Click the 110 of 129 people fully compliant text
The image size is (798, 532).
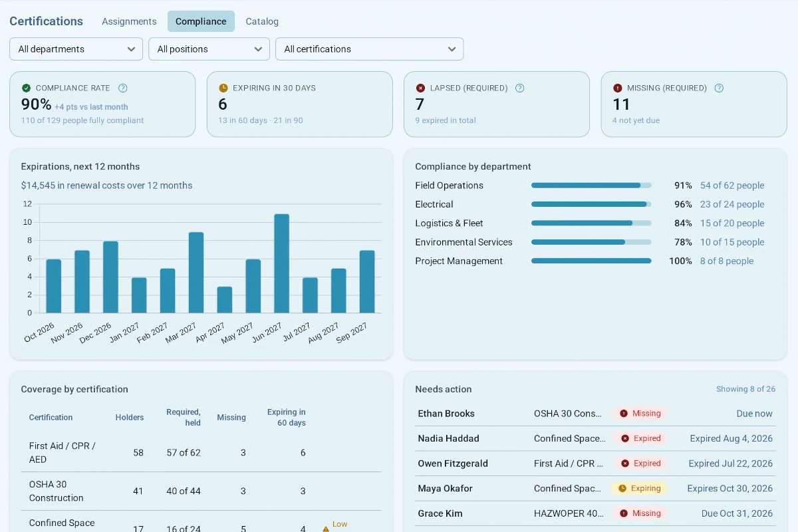click(x=82, y=120)
